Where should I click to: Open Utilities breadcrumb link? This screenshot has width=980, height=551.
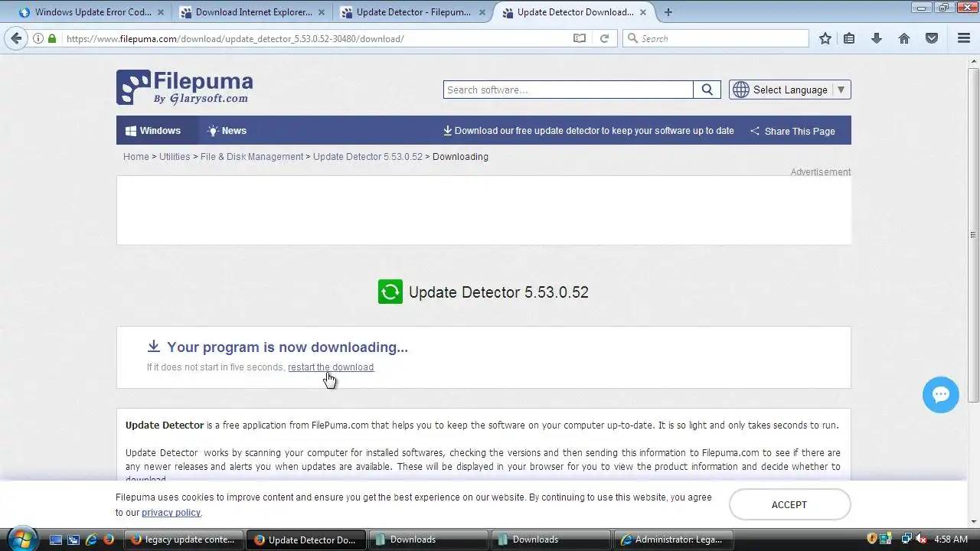click(x=175, y=157)
